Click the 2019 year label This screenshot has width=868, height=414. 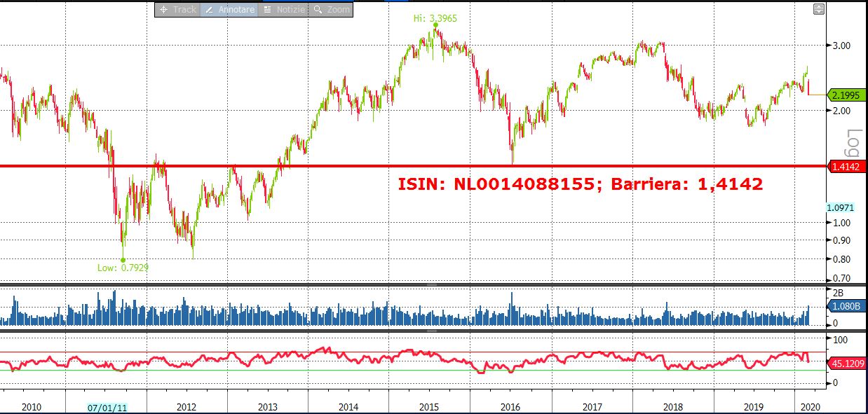pos(754,407)
